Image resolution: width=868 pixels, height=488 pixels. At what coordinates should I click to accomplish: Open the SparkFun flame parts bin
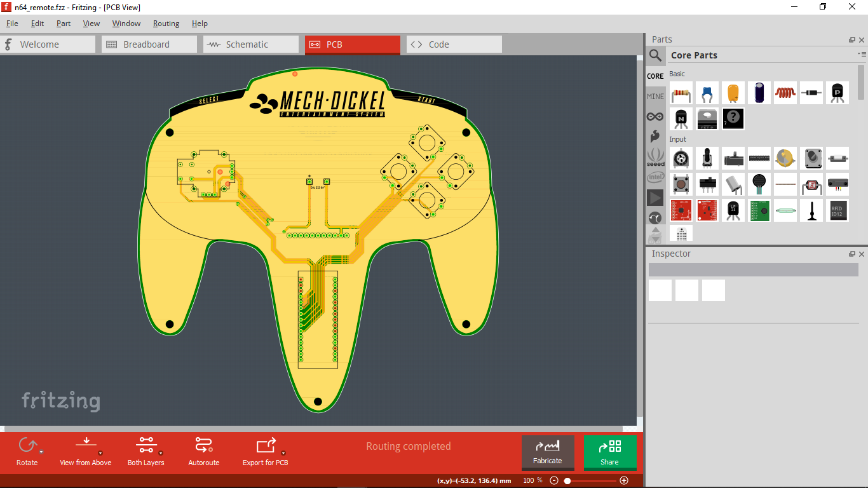click(655, 136)
